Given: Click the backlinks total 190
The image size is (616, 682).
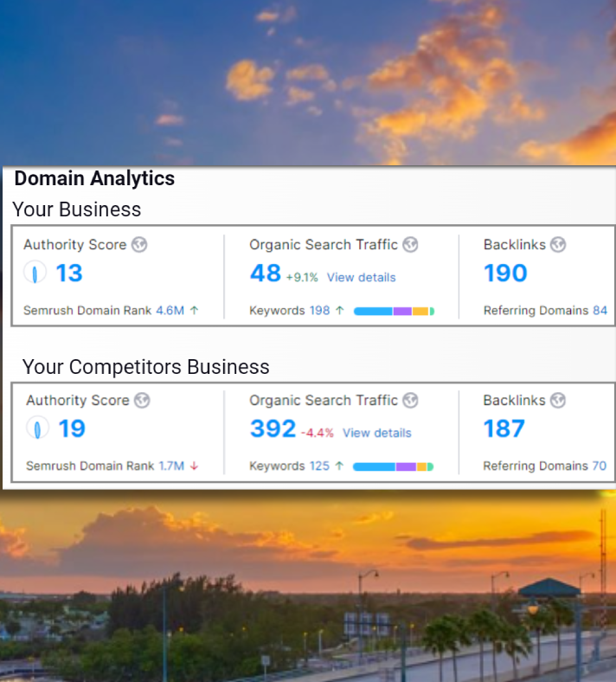Looking at the screenshot, I should click(505, 273).
